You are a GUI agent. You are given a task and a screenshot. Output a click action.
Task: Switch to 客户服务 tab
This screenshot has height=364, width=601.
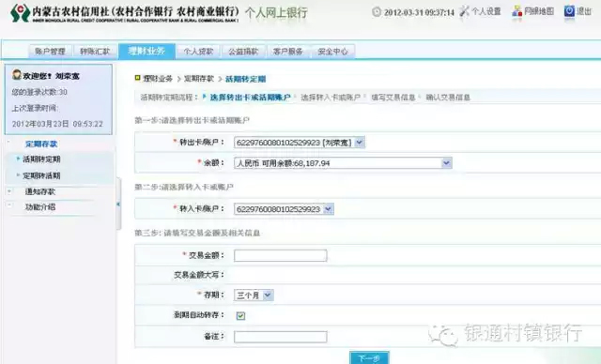coord(288,52)
